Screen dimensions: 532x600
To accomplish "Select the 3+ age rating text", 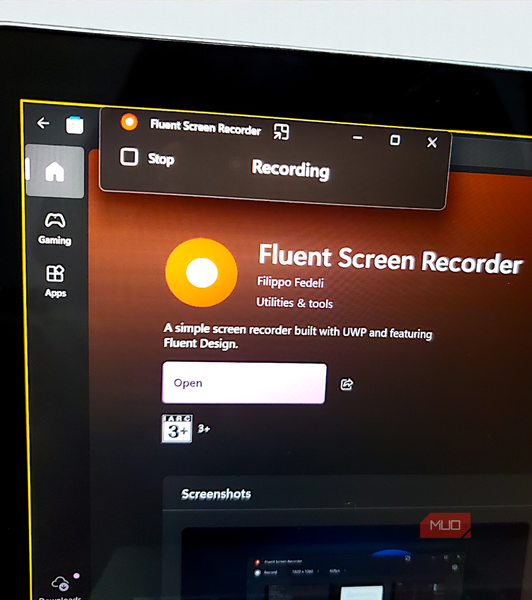I will (x=204, y=429).
